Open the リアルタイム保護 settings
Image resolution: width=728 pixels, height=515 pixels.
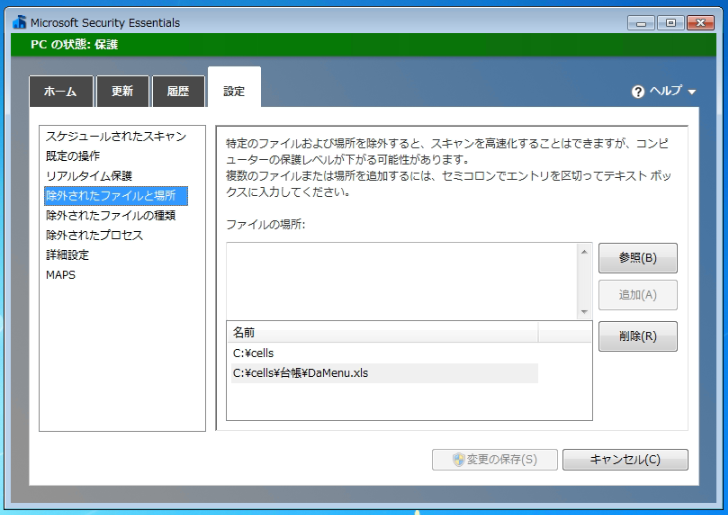click(89, 176)
